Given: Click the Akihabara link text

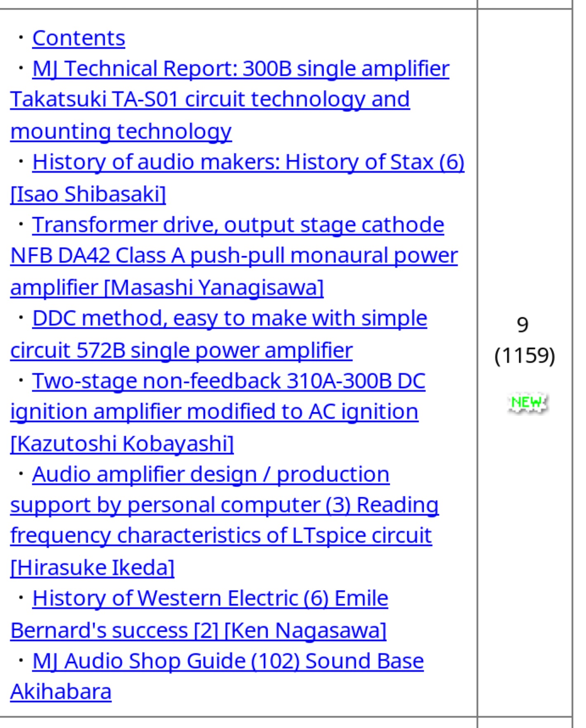Looking at the screenshot, I should (x=61, y=692).
